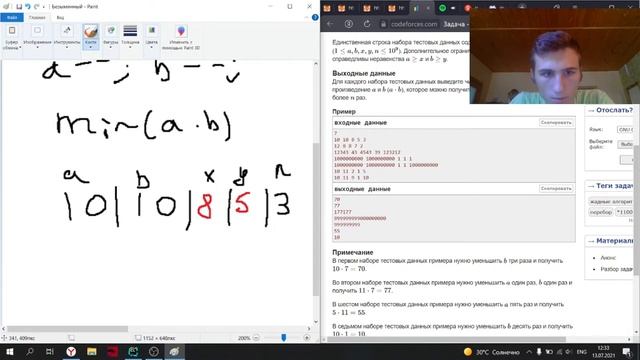640x360 pixels.
Task: Click the Paint vertical scrollbar down arrow
Action: (x=316, y=322)
